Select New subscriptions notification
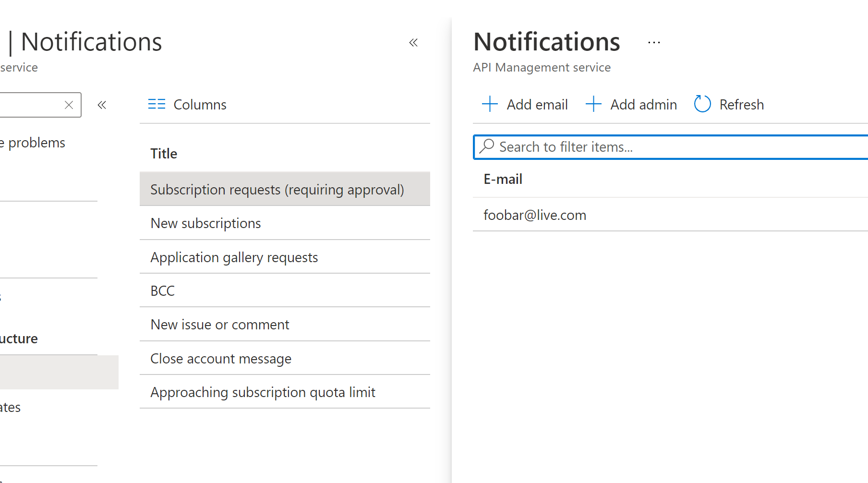The height and width of the screenshot is (483, 868). coord(205,223)
